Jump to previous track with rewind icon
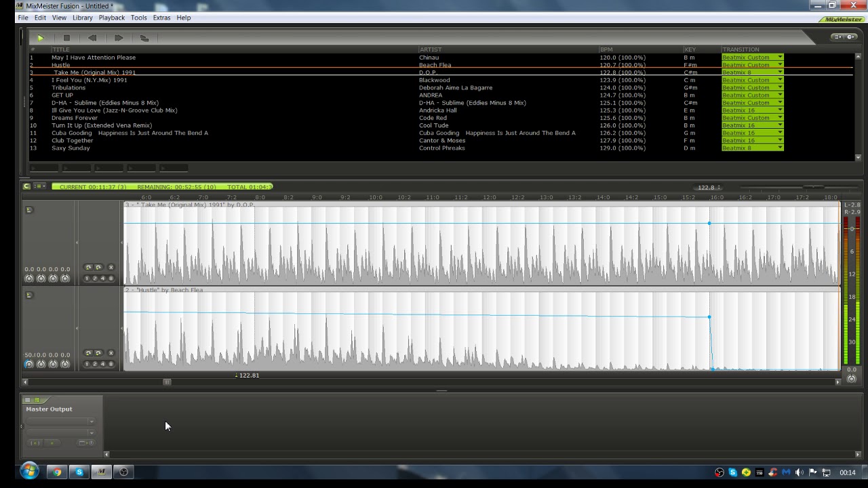 92,38
